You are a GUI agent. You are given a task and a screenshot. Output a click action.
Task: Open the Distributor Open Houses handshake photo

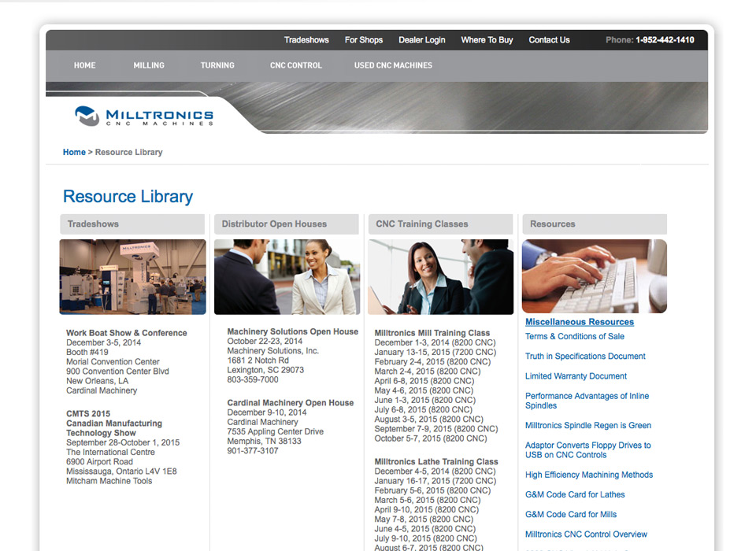click(x=287, y=277)
